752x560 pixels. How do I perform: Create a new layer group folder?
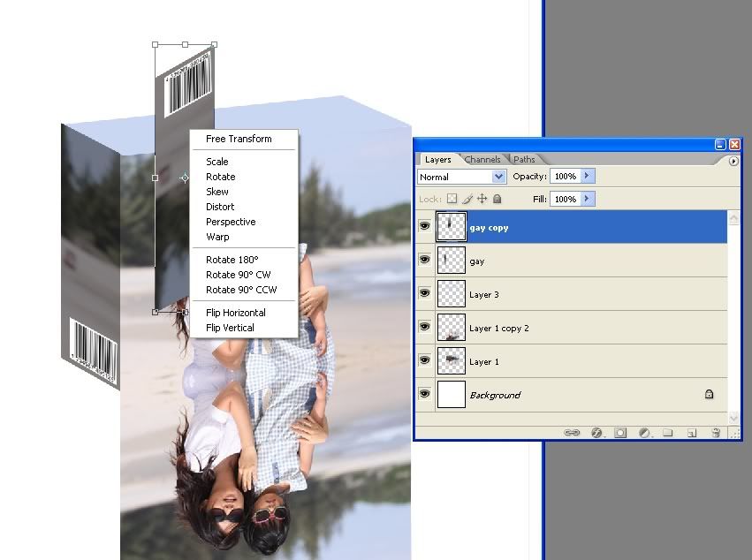coord(668,433)
